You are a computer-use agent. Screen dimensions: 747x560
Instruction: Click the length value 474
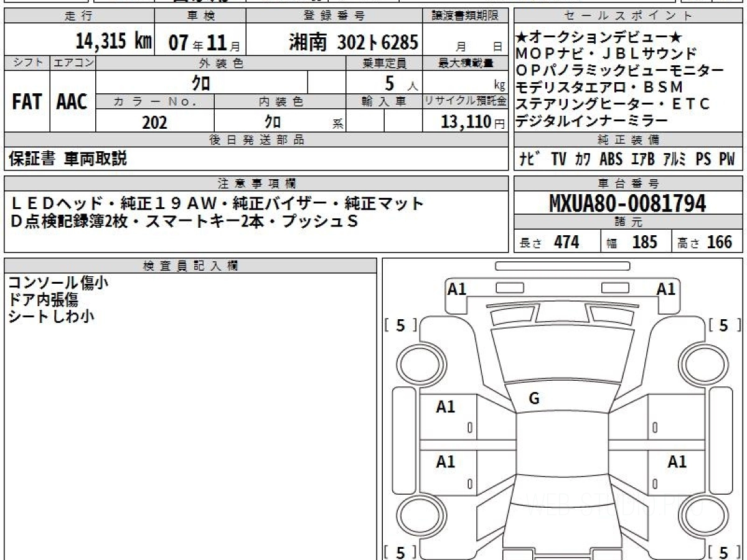[x=566, y=242]
